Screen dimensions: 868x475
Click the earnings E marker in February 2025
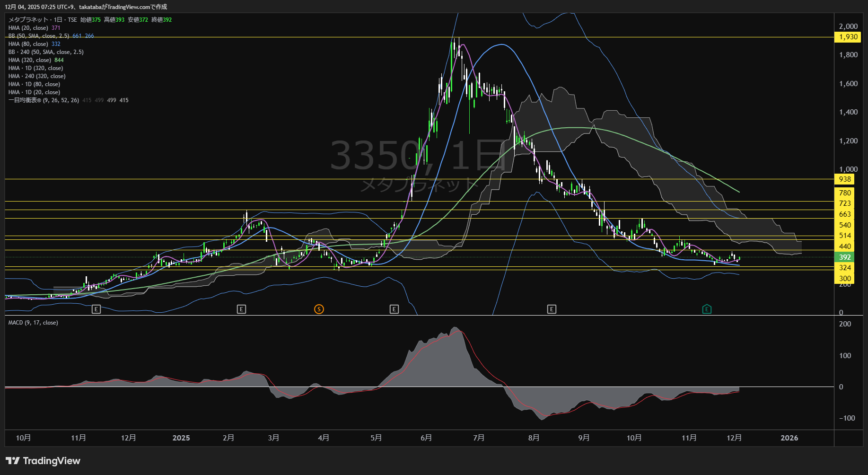[x=241, y=309]
